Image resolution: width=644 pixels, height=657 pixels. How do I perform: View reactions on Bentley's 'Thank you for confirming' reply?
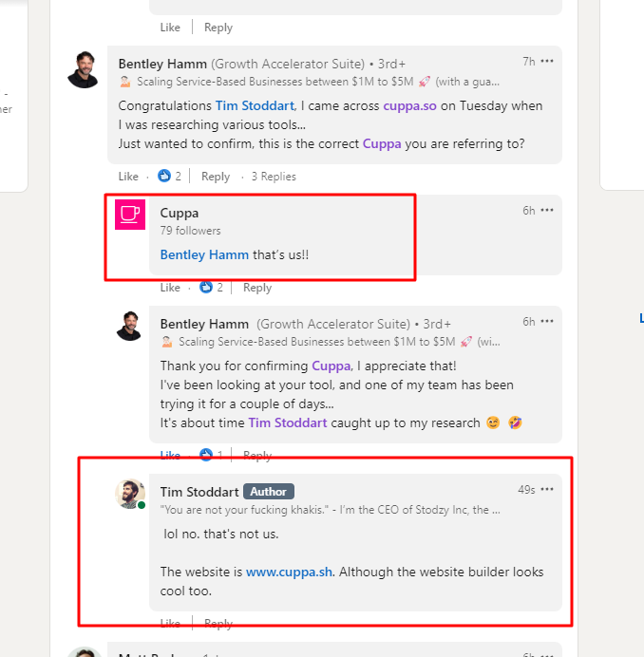(x=211, y=455)
